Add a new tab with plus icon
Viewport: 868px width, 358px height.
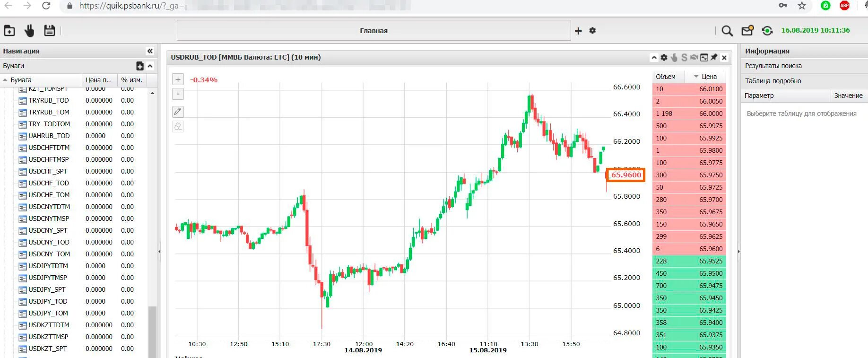coord(578,31)
